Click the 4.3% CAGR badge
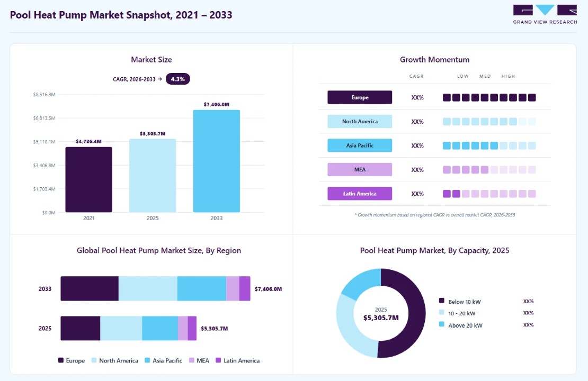The height and width of the screenshot is (381, 588). click(x=178, y=79)
